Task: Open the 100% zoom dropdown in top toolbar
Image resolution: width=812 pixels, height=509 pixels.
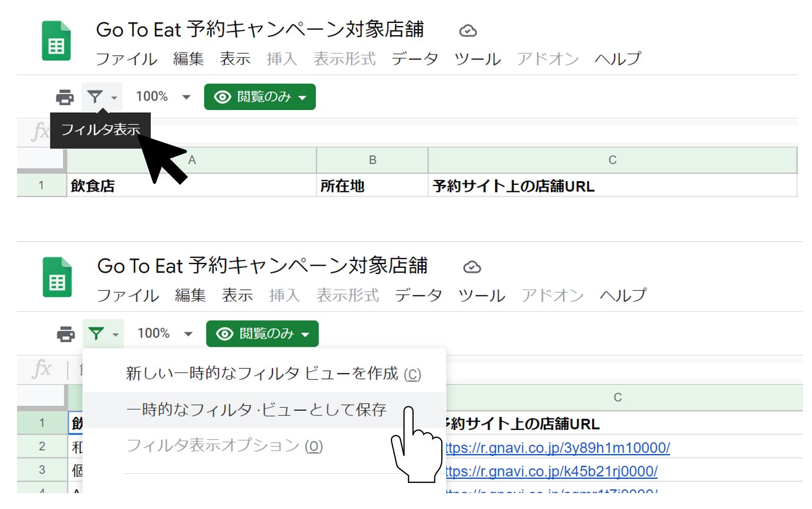Action: (x=163, y=97)
